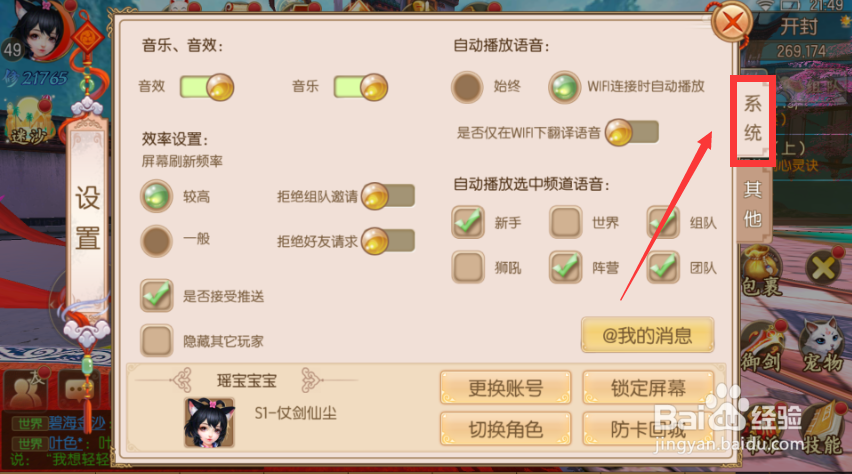Click the 瑶宝宝 character portrait

point(209,422)
